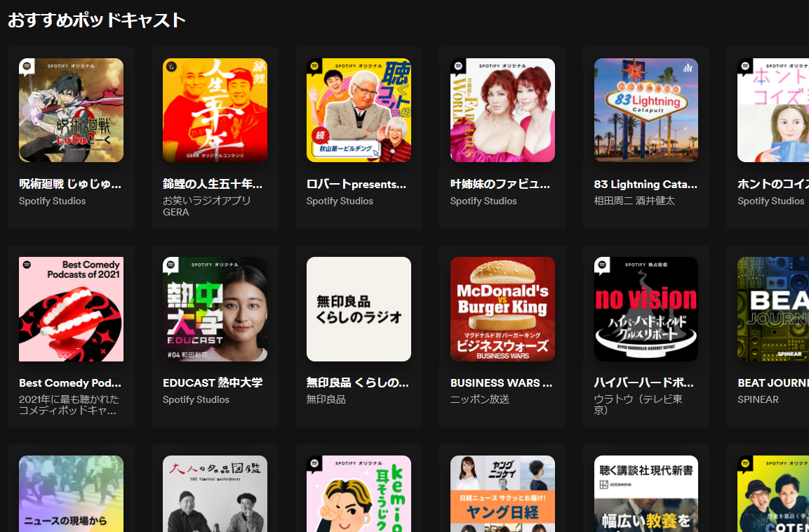Image resolution: width=809 pixels, height=532 pixels.
Task: Click 2021年に最も聴かれた description
Action: click(x=69, y=405)
